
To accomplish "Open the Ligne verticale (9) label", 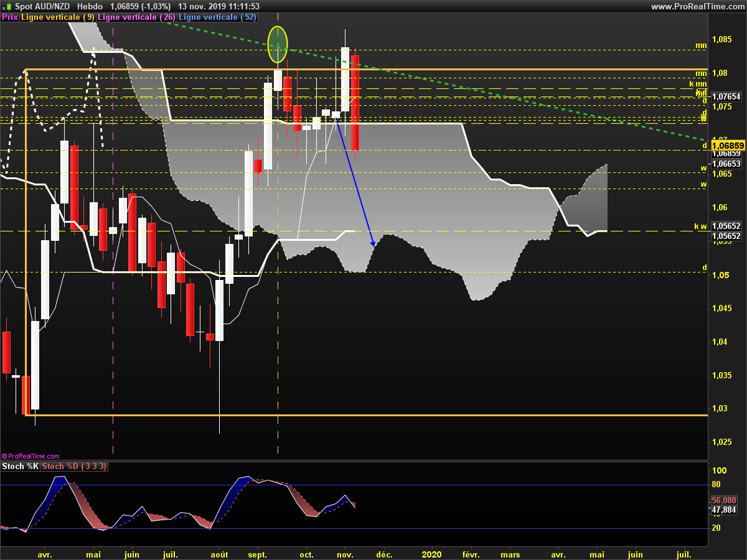I will pyautogui.click(x=58, y=17).
